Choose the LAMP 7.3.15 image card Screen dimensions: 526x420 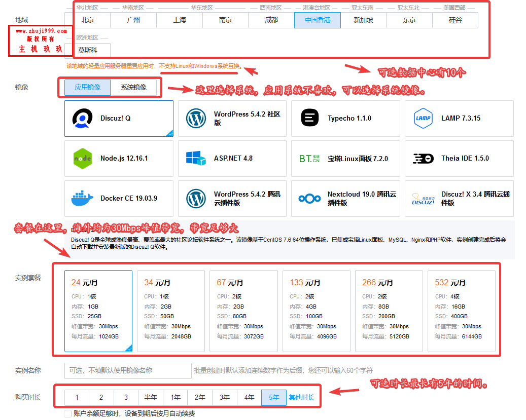(x=459, y=119)
